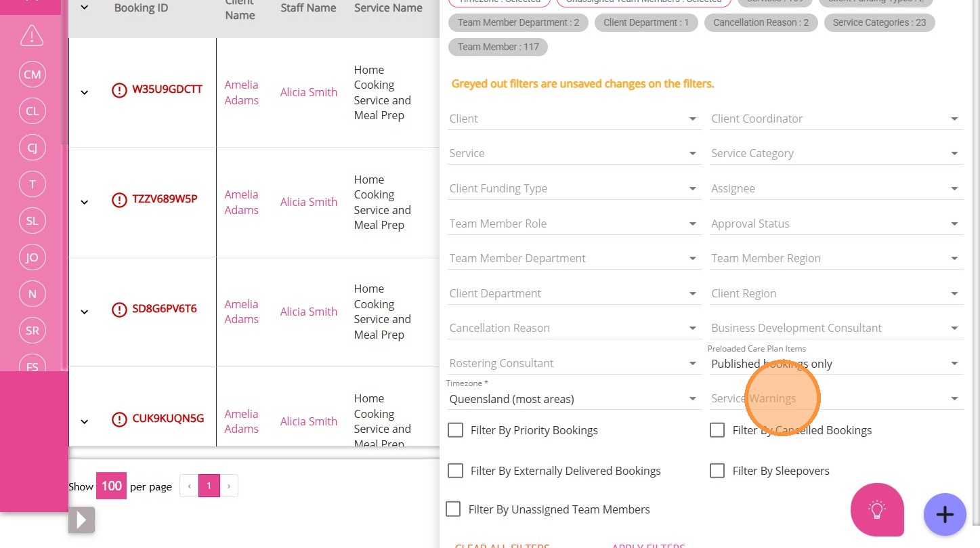This screenshot has height=548, width=980.
Task: Click alert icon beside booking SD8G6PV6T6
Action: point(119,310)
